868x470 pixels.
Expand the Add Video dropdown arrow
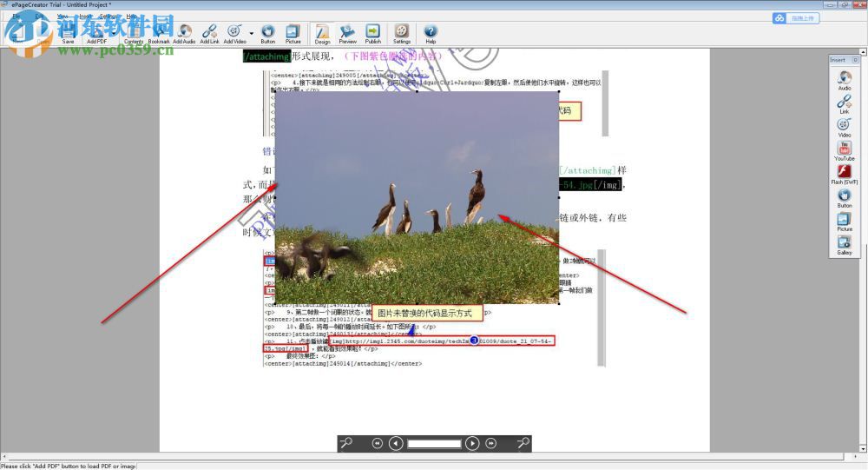tap(252, 34)
